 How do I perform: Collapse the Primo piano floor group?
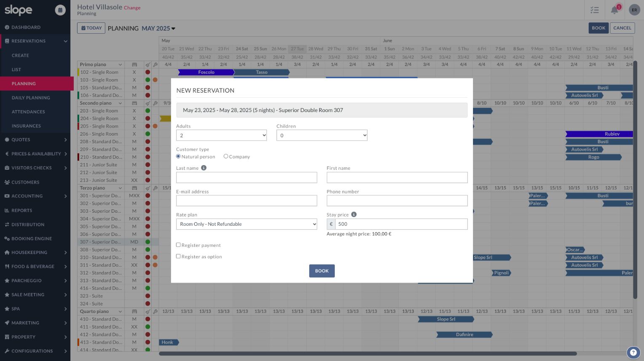(x=120, y=65)
